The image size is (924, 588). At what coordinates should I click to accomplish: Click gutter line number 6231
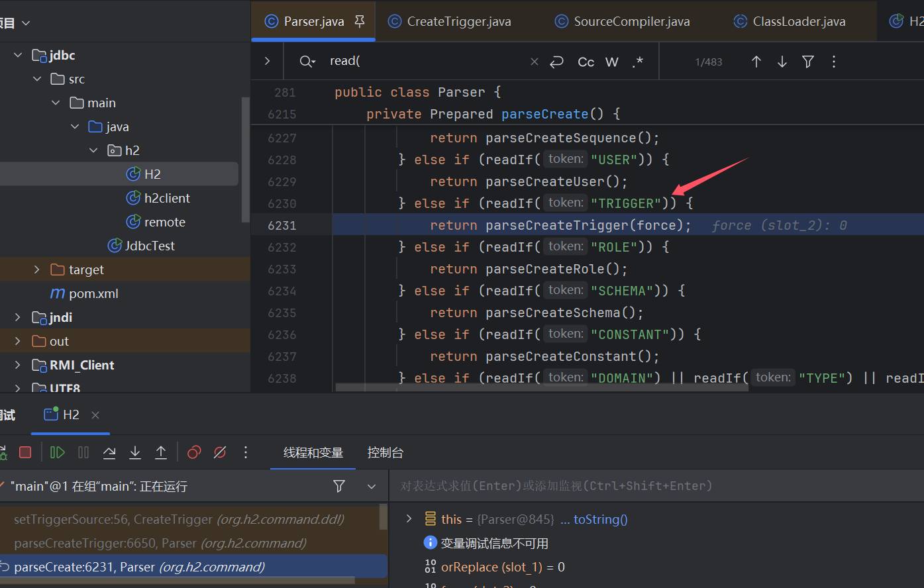(282, 225)
